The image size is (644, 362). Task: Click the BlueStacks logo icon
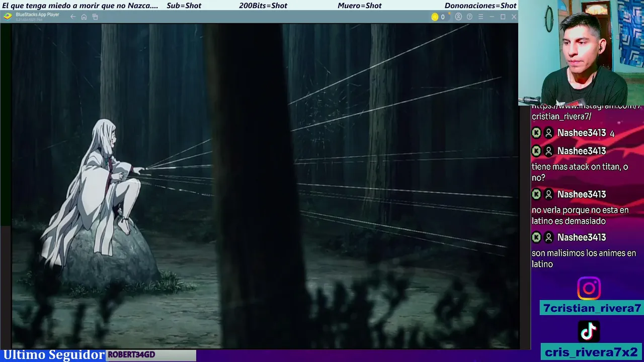point(8,16)
